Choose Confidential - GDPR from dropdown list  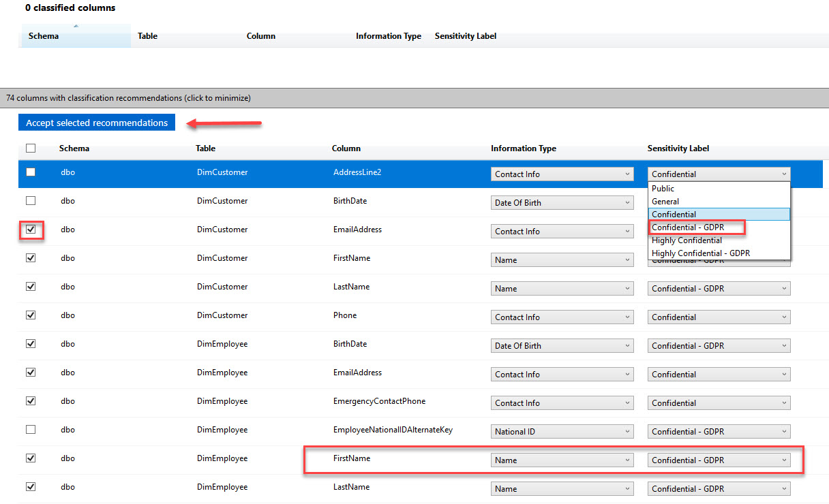click(x=687, y=227)
